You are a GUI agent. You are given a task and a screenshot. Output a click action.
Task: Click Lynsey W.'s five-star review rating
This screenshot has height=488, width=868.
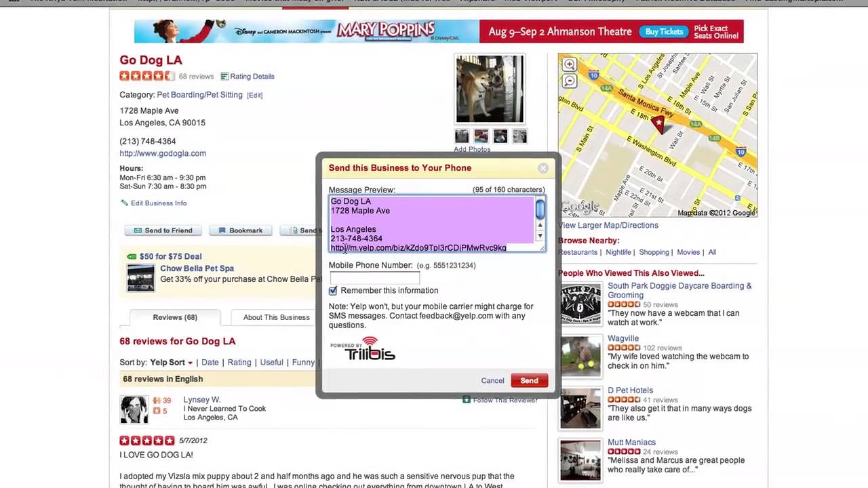click(147, 441)
